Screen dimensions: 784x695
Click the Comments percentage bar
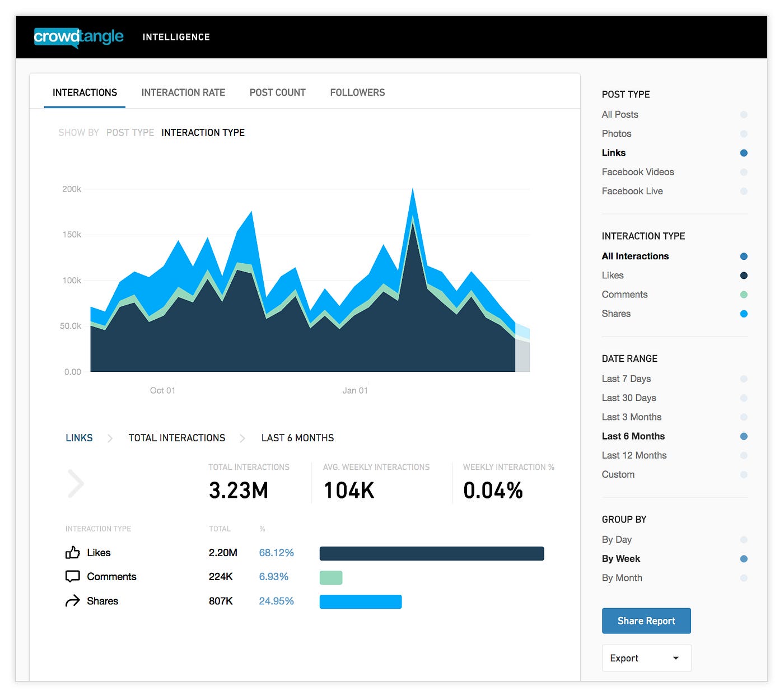coord(331,577)
